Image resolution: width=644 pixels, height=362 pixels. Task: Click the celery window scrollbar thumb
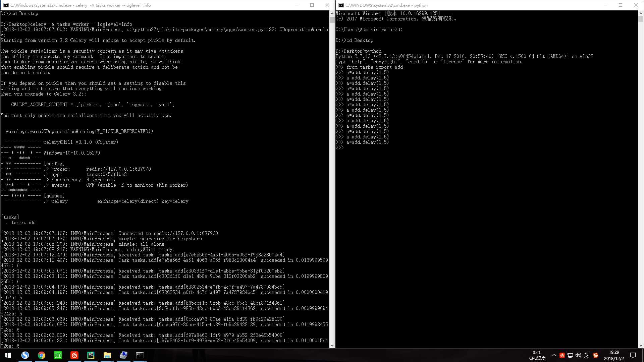(332, 19)
